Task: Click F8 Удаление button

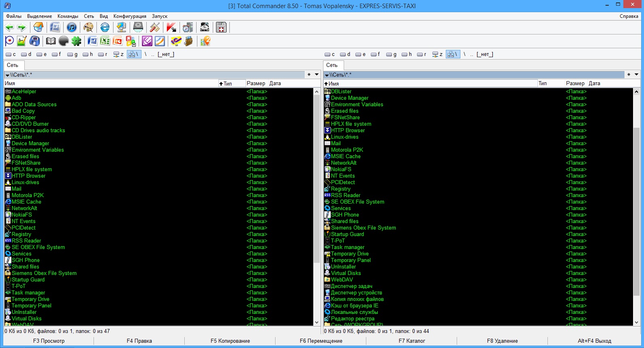Action: click(x=503, y=341)
